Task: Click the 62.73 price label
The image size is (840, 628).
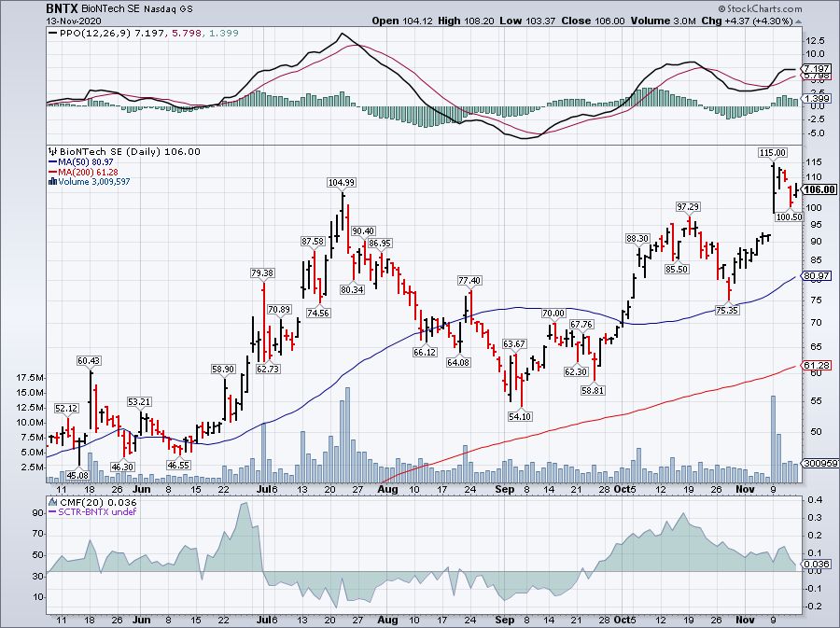Action: pos(268,369)
